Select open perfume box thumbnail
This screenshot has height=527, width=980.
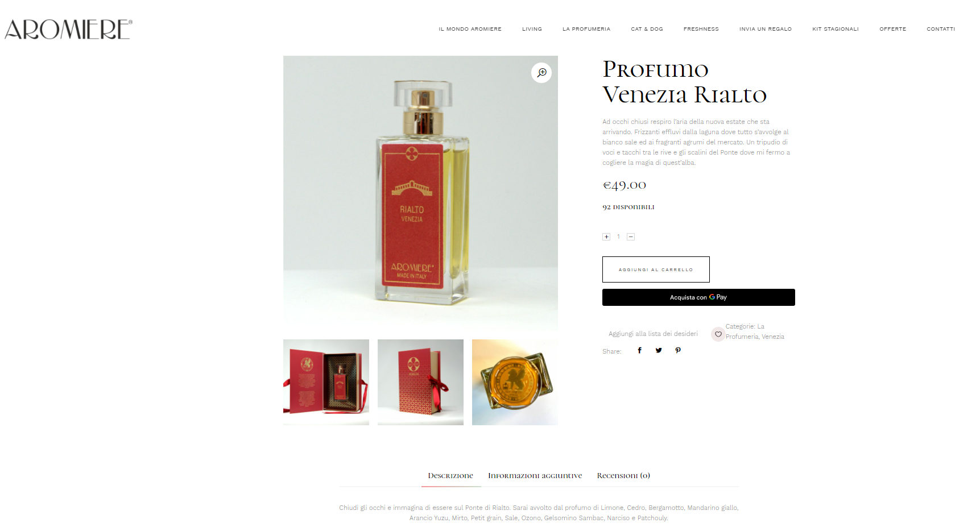326,382
